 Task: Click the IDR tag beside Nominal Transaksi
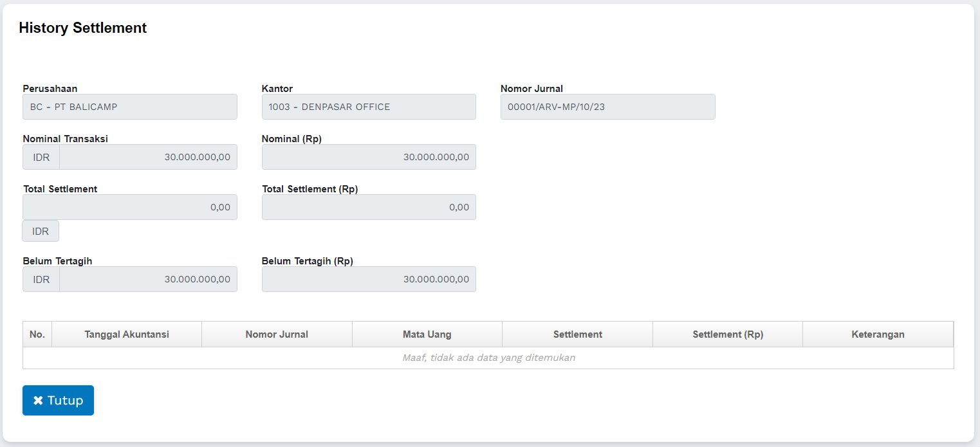tap(41, 157)
